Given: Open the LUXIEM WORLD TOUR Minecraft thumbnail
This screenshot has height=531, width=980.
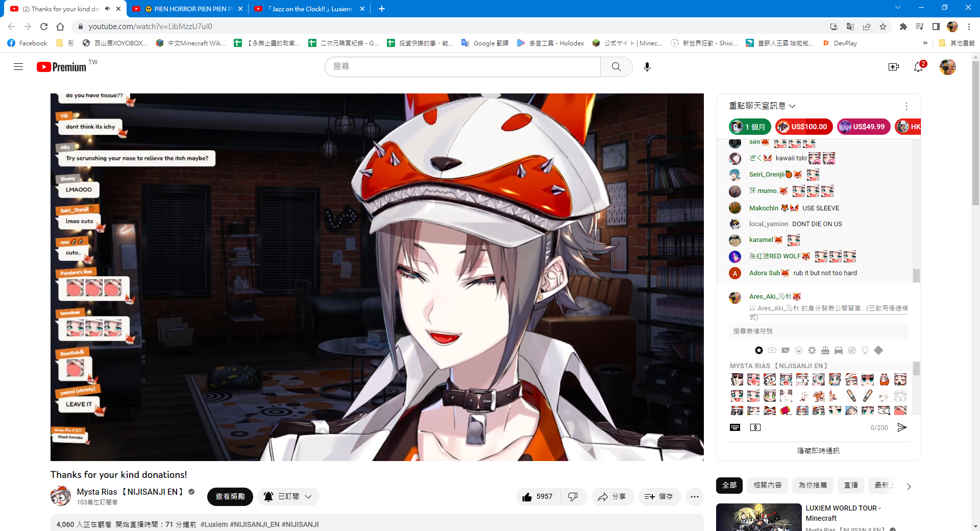Looking at the screenshot, I should tap(758, 517).
